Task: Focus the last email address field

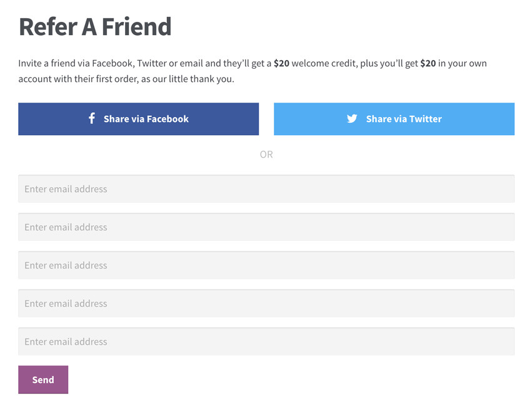Action: pyautogui.click(x=266, y=342)
